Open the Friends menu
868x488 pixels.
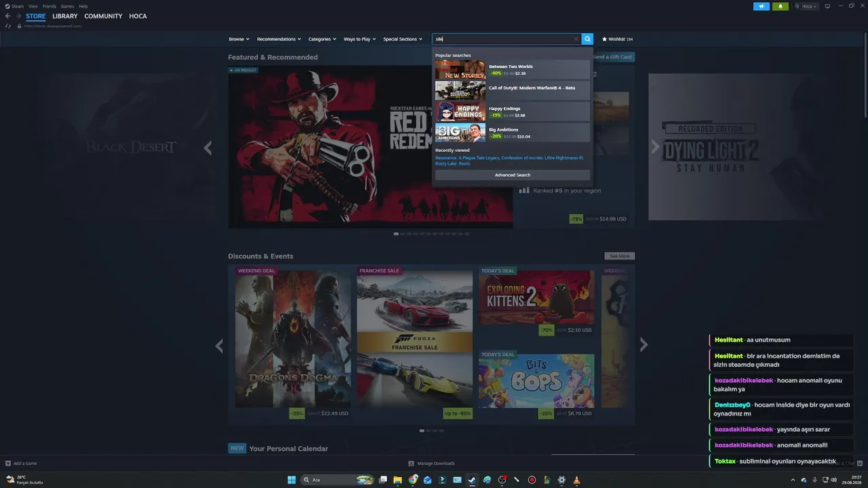coord(50,6)
